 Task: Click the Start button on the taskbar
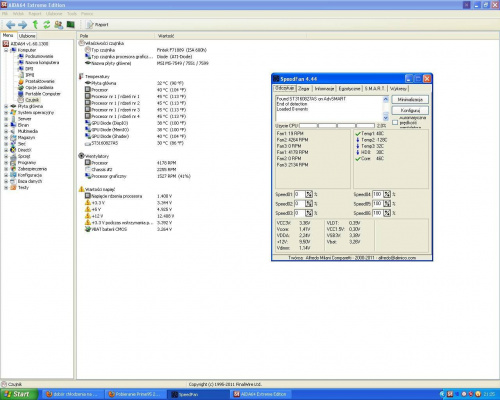(19, 394)
